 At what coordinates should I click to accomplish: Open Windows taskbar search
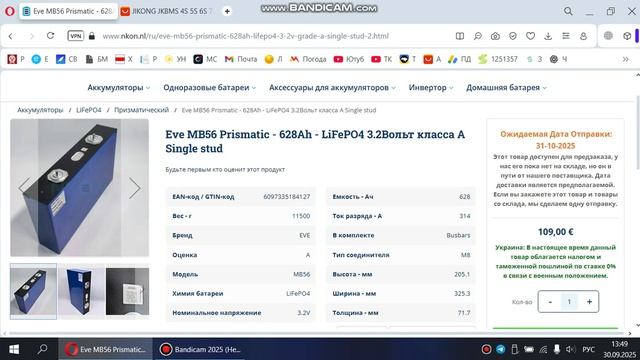point(42,349)
